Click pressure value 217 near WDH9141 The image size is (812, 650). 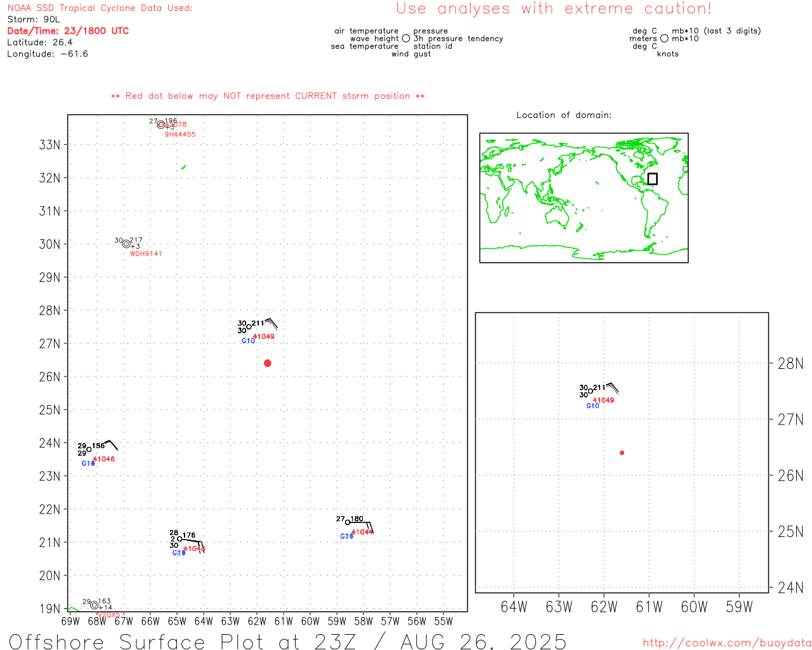(x=136, y=241)
